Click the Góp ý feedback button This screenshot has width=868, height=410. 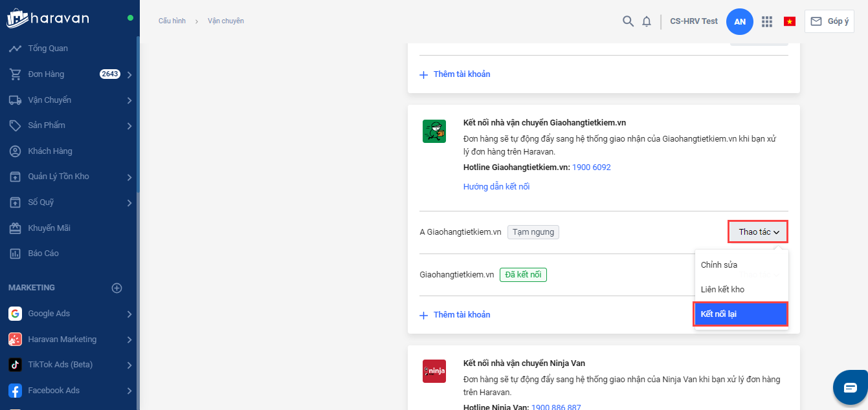829,21
